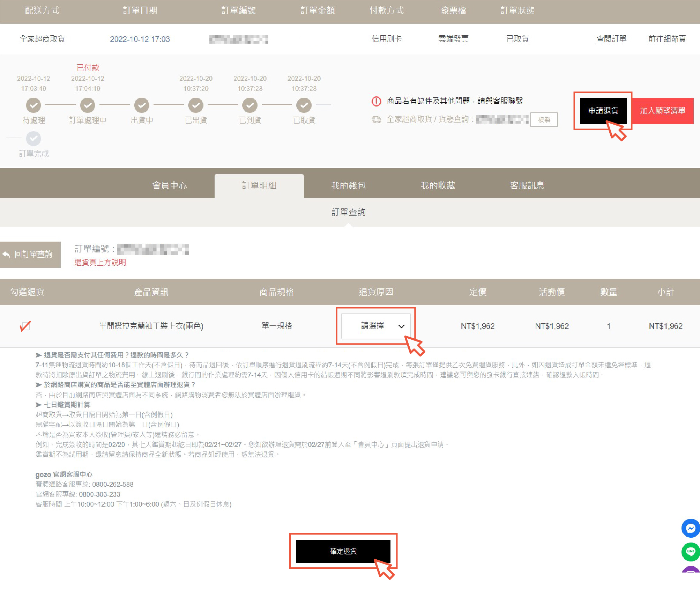Expand the dropdown using the chevron arrow
Screen dimensions: 700x589
coord(401,326)
